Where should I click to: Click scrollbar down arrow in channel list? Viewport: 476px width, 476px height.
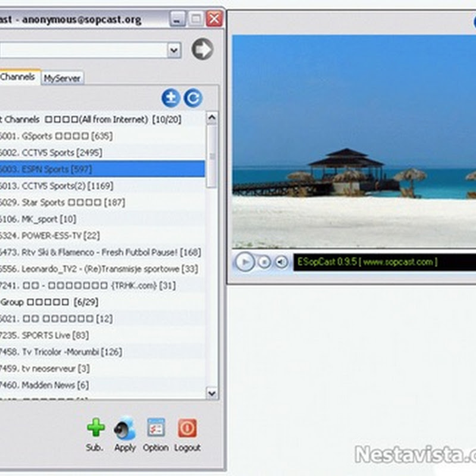[212, 393]
